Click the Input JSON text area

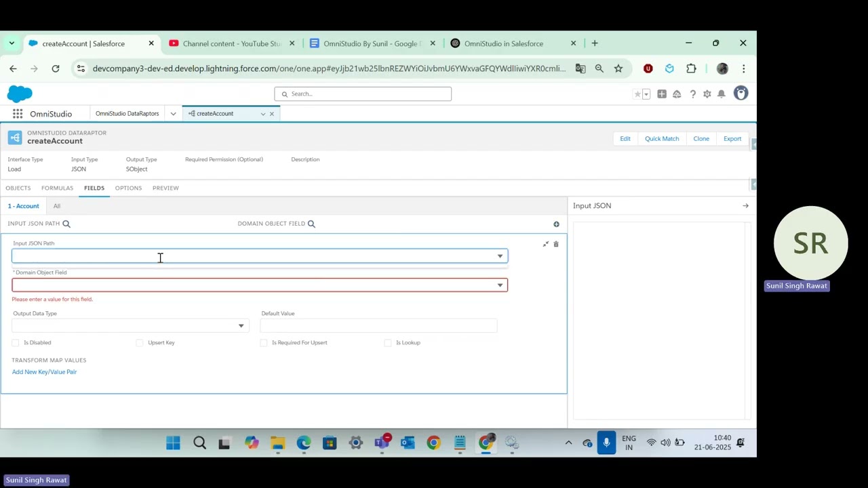(x=659, y=321)
